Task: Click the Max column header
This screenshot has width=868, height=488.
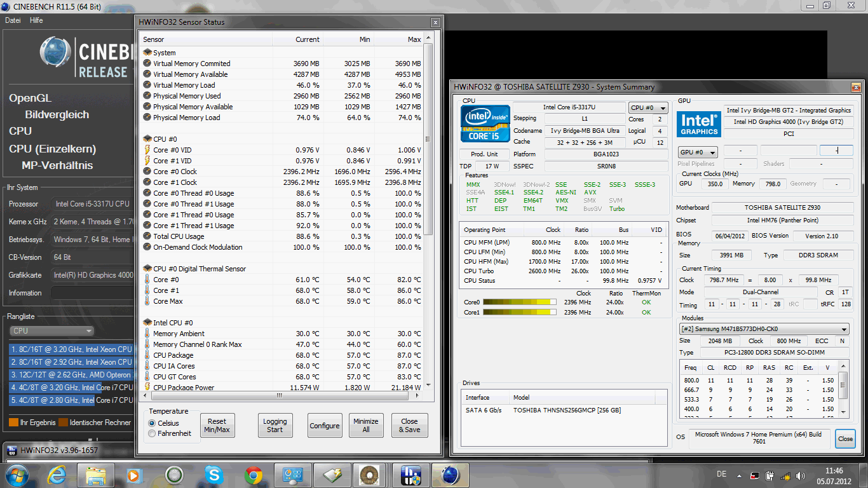Action: pos(398,39)
